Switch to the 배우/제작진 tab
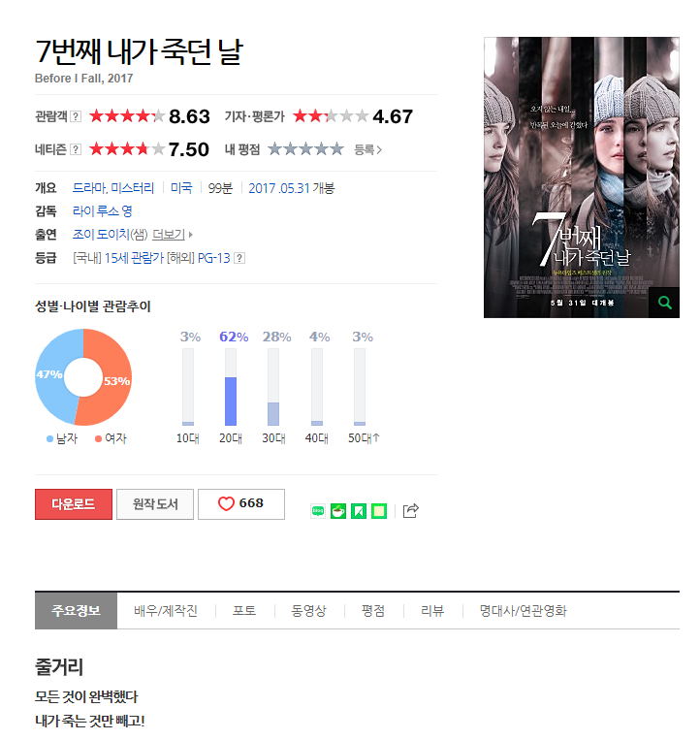The image size is (700, 740). [166, 611]
